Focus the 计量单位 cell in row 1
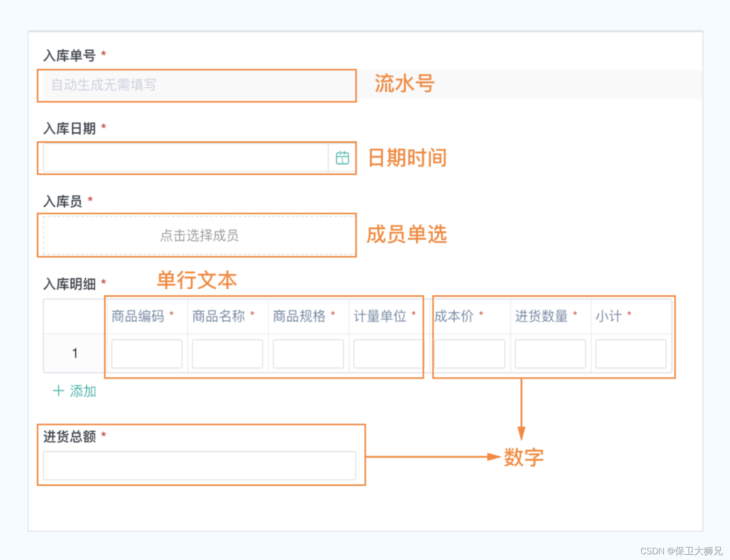Screen dimensions: 730x560 tap(388, 354)
